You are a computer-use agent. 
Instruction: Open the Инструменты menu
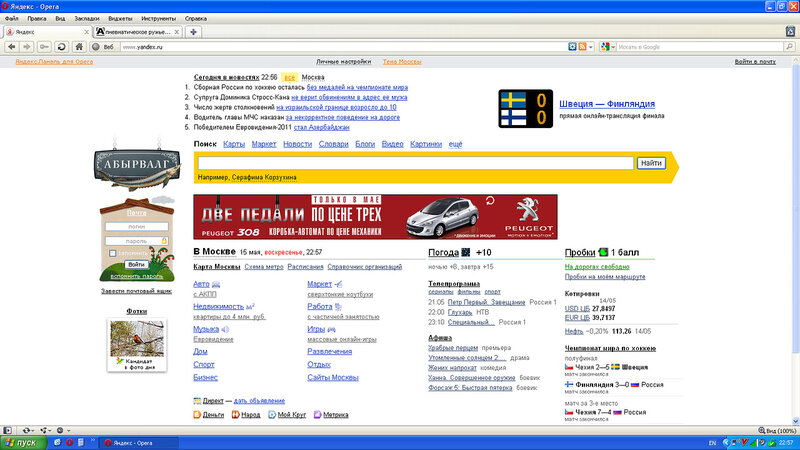tap(158, 18)
